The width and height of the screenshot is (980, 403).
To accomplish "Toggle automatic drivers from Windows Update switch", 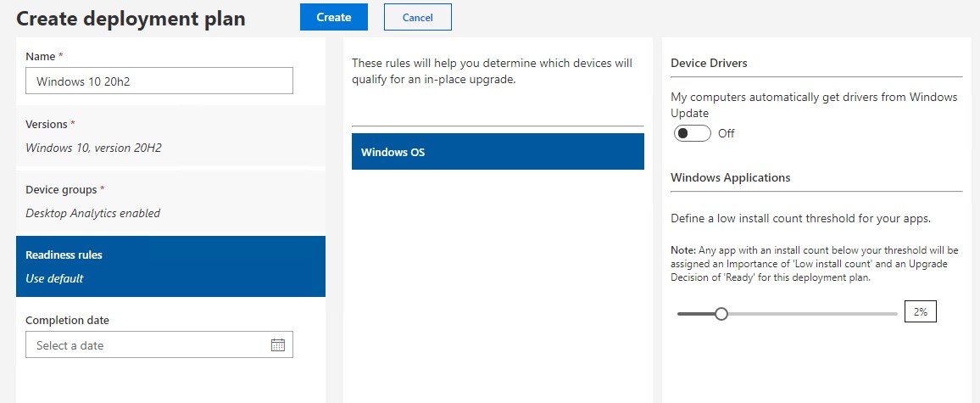I will (x=692, y=133).
